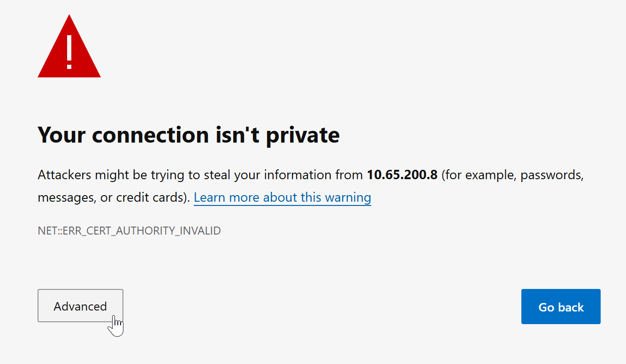Click the NET::ERR_CERT_AUTHORITY_INVALID error code

click(x=129, y=231)
